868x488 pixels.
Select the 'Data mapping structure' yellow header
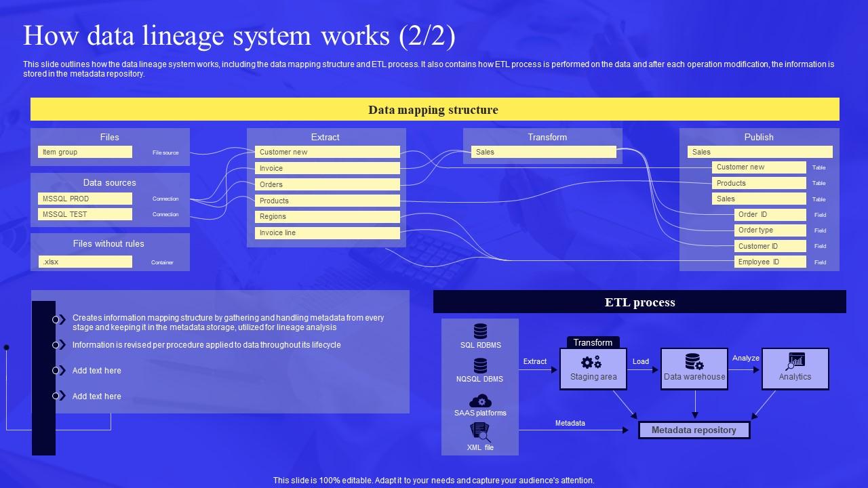coord(435,109)
